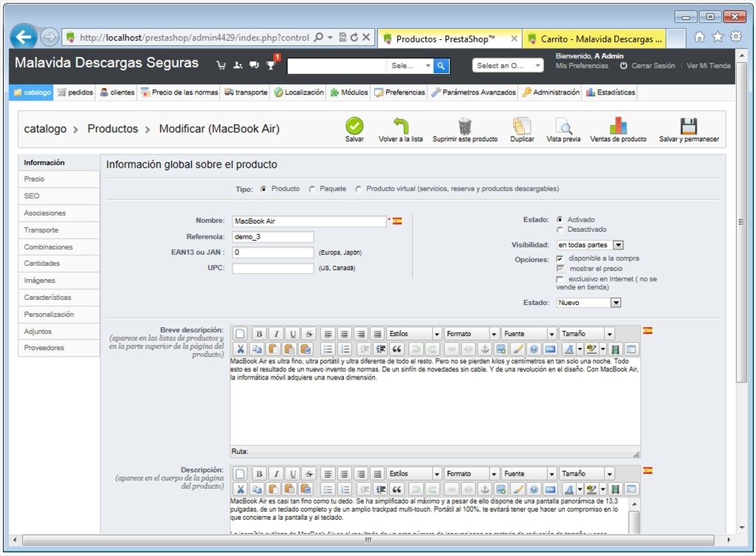Click Cut scissors in Breve descripción editor

(240, 349)
